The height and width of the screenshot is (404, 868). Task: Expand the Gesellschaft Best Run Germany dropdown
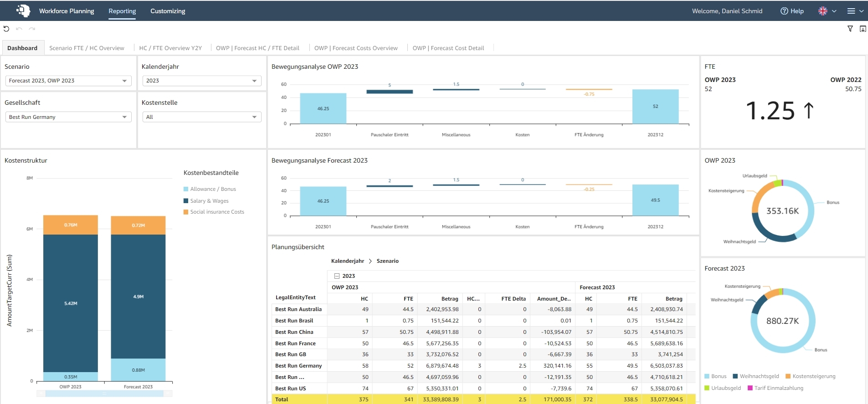pos(68,117)
